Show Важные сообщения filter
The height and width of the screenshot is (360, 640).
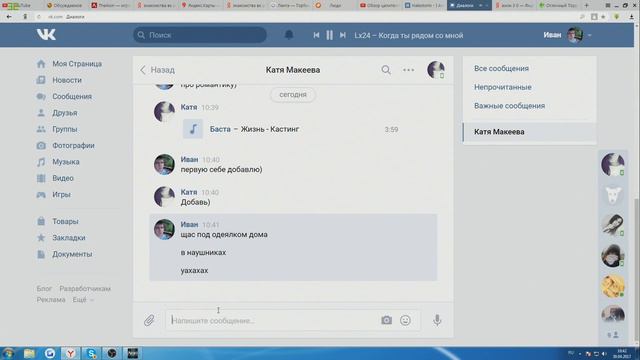tap(509, 106)
